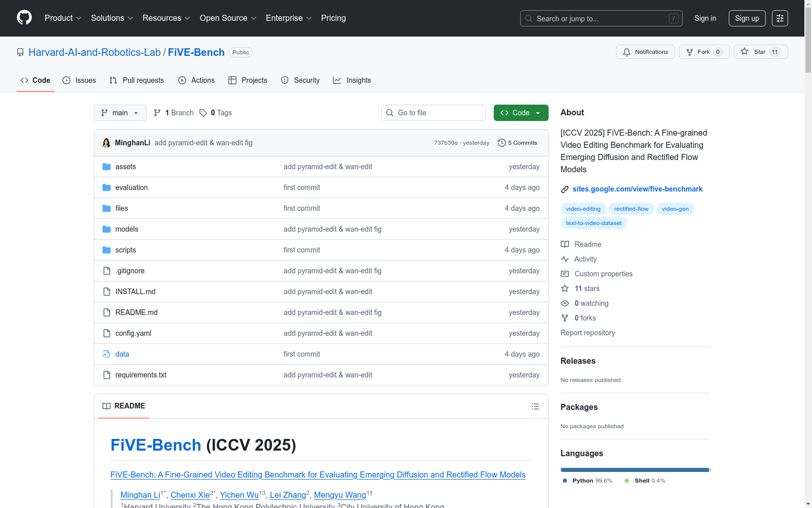Open the sites.google.com/view/five-benchmark link
This screenshot has height=508, width=812.
[x=637, y=189]
